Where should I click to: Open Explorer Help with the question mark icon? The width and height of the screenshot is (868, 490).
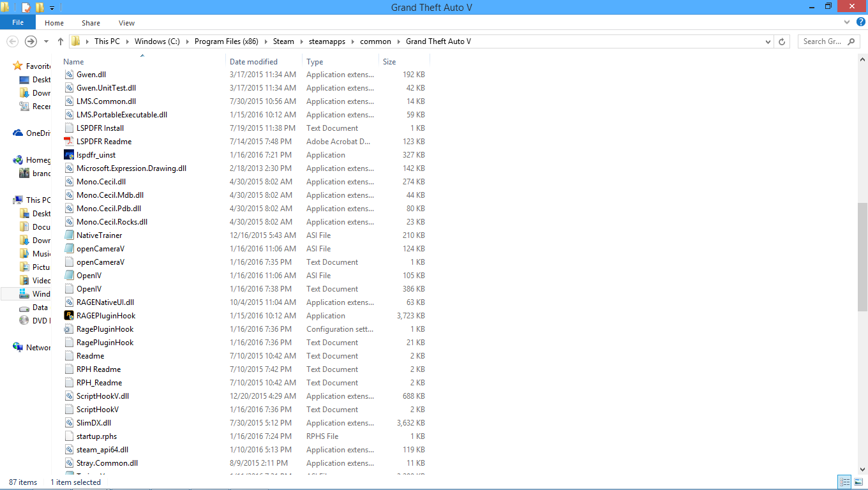coord(861,22)
